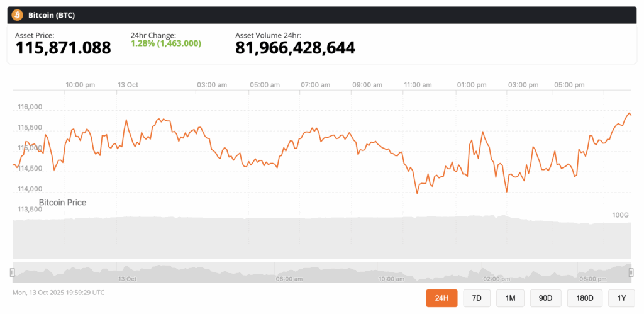Screen dimensions: 644x314
Task: Click the asset price 115,871.088
Action: 63,48
